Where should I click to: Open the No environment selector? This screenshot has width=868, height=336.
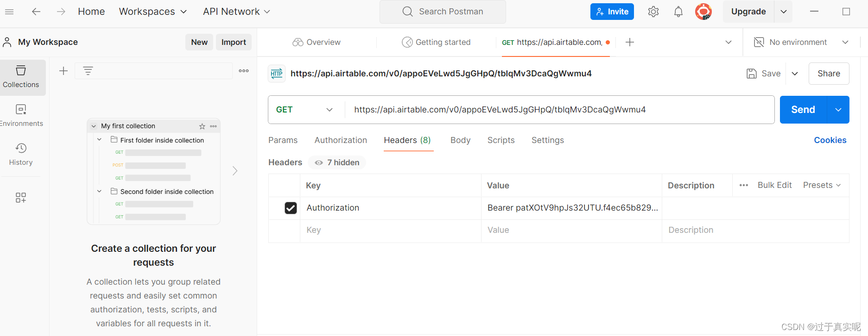801,42
